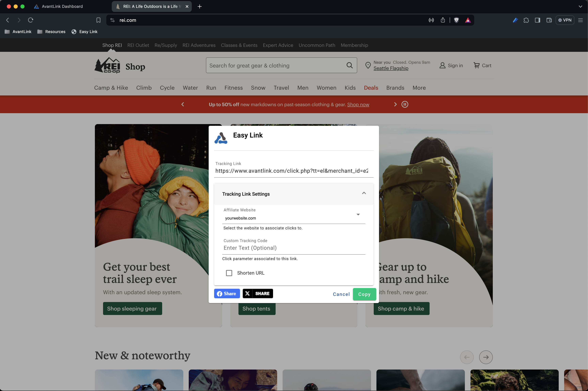Image resolution: width=588 pixels, height=391 pixels.
Task: Open Brave Rewards triangle icon
Action: tap(468, 20)
